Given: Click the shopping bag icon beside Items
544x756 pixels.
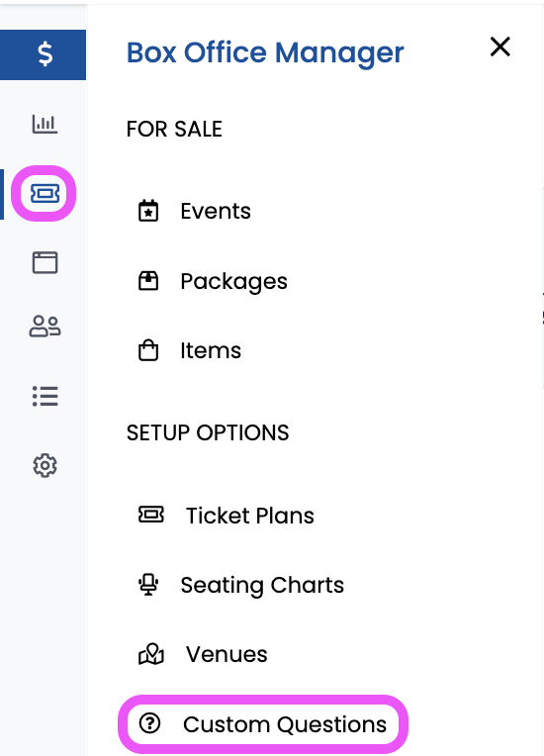Looking at the screenshot, I should coord(148,350).
